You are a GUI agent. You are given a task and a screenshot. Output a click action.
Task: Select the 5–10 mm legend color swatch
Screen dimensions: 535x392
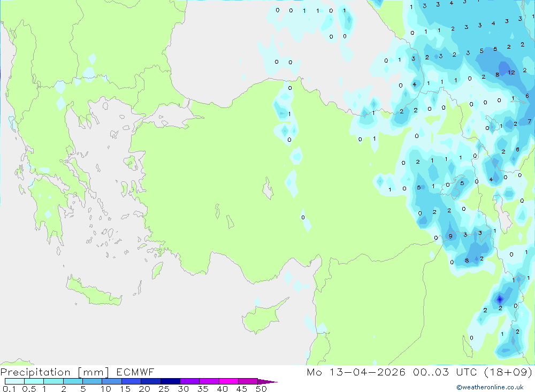click(x=92, y=381)
